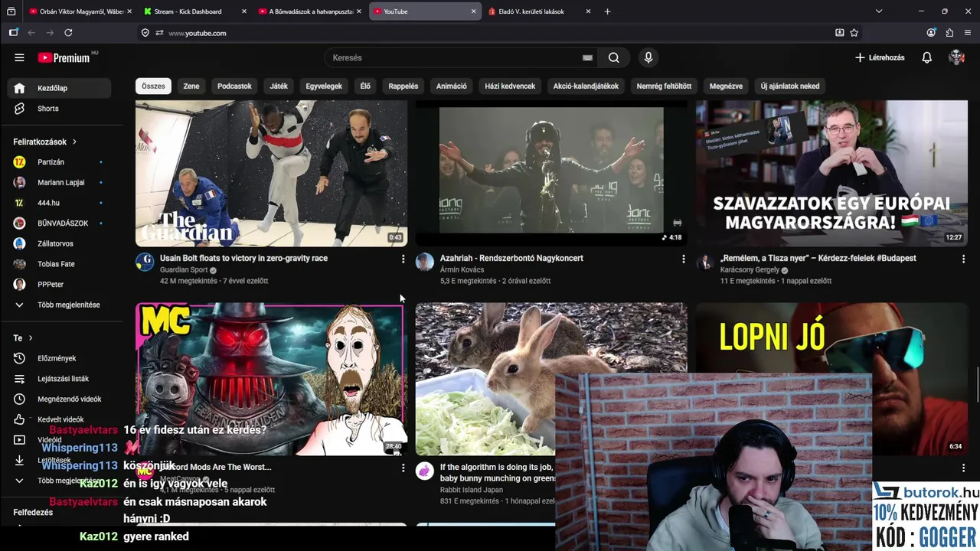Click the Karácsony Gergely channel name
Screen dimensions: 980x551
[x=750, y=270]
